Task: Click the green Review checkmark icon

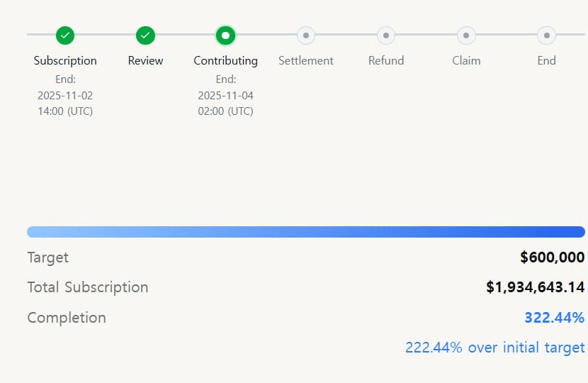Action: (145, 35)
